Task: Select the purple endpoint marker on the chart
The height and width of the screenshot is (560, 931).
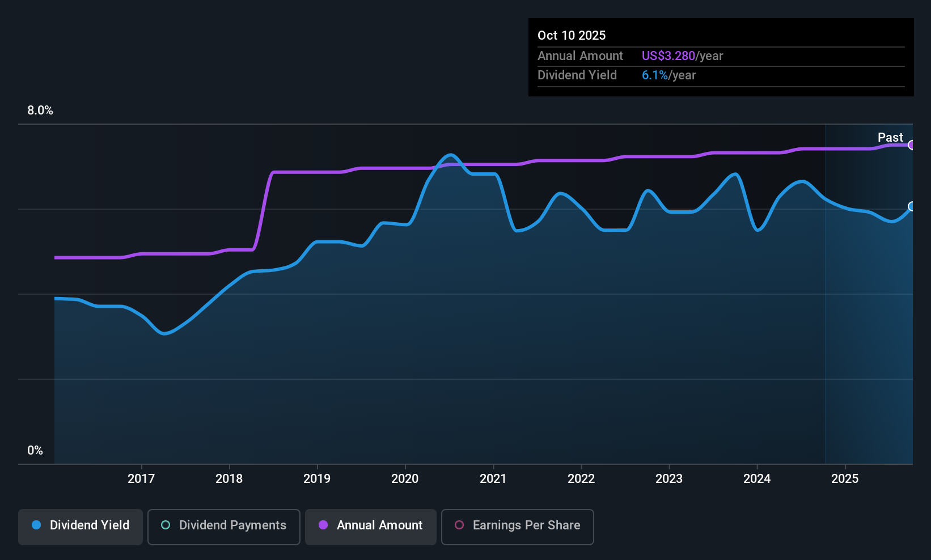Action: [x=912, y=145]
